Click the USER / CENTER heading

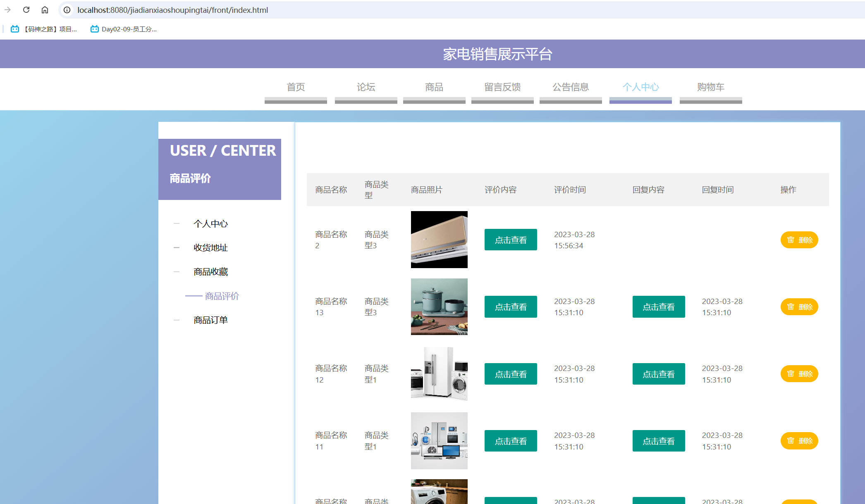223,151
